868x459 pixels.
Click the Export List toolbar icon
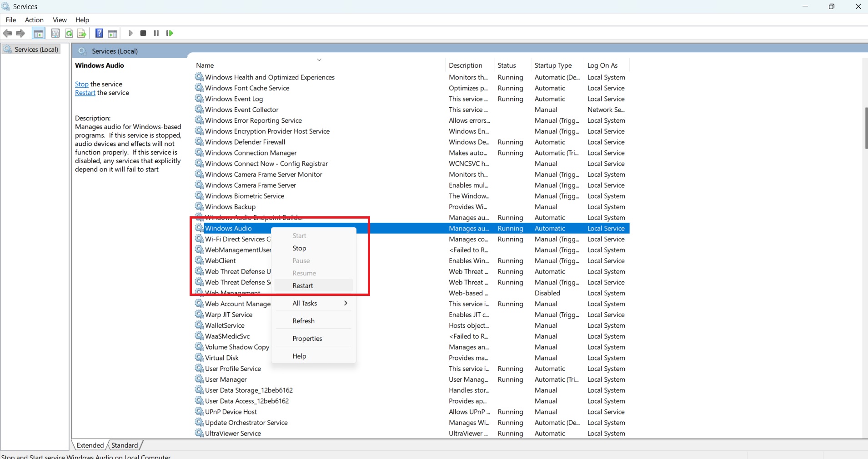click(82, 33)
